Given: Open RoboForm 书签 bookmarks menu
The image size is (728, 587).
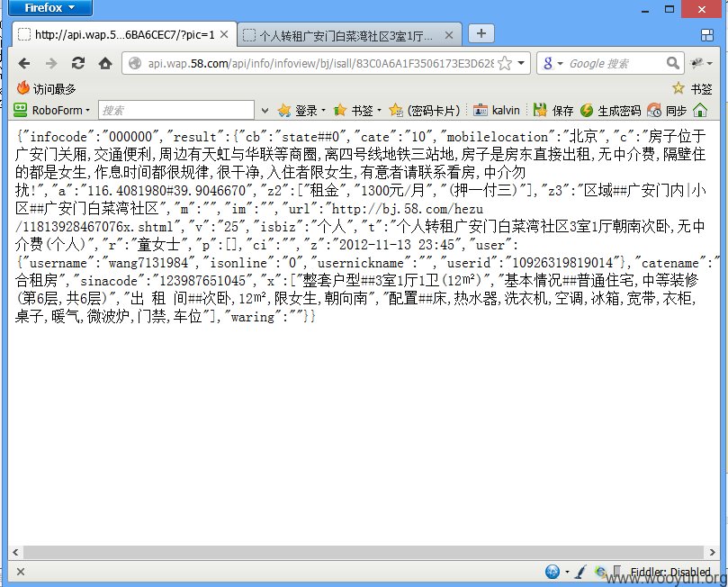Looking at the screenshot, I should pyautogui.click(x=357, y=110).
